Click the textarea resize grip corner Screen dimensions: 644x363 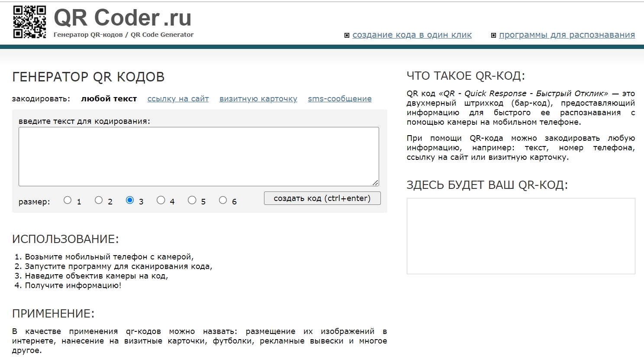tap(375, 182)
